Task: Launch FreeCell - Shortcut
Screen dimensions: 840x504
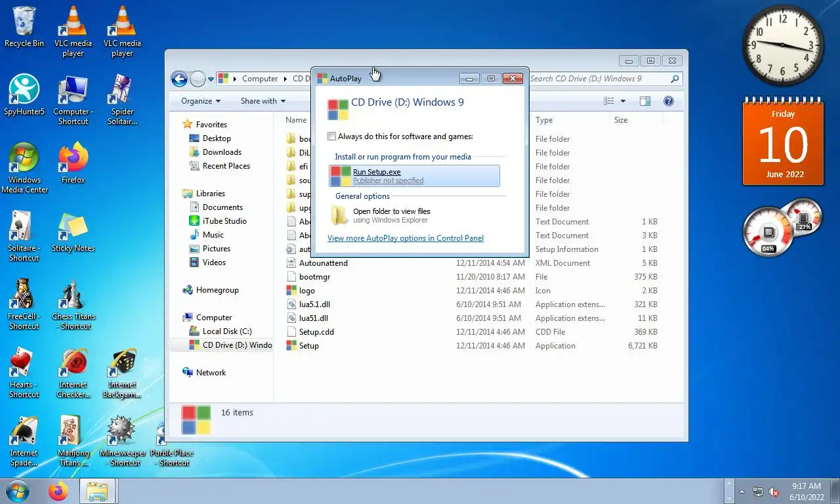Action: click(x=24, y=304)
